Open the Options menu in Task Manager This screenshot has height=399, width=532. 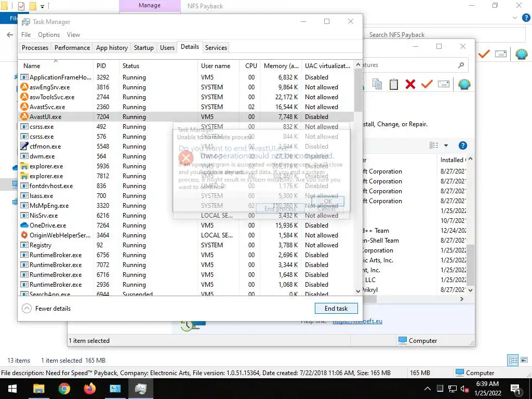coord(48,35)
